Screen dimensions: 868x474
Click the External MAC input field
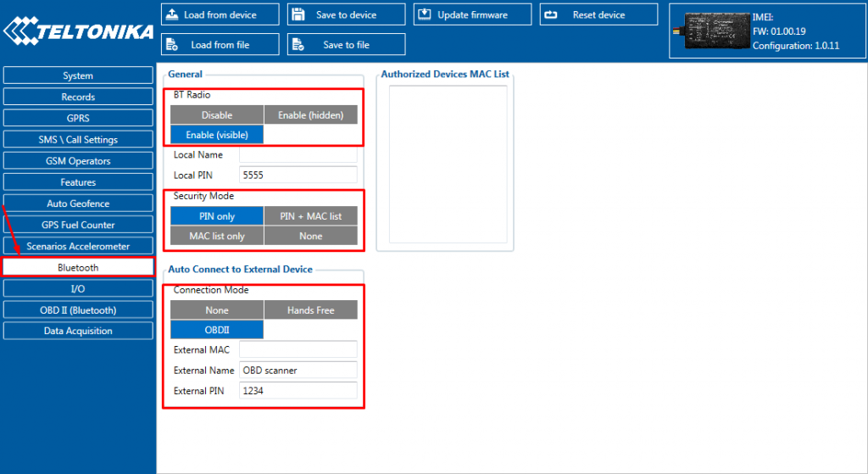298,349
